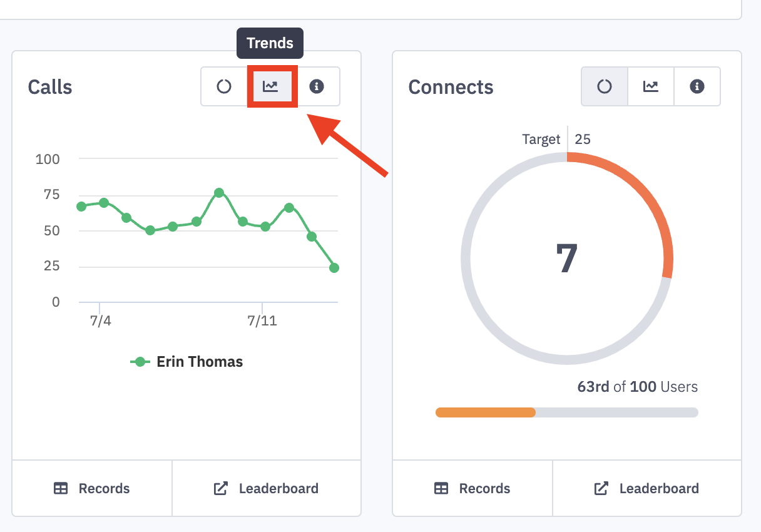This screenshot has height=532, width=761.
Task: Click the last data point on Calls chart
Action: [x=334, y=268]
